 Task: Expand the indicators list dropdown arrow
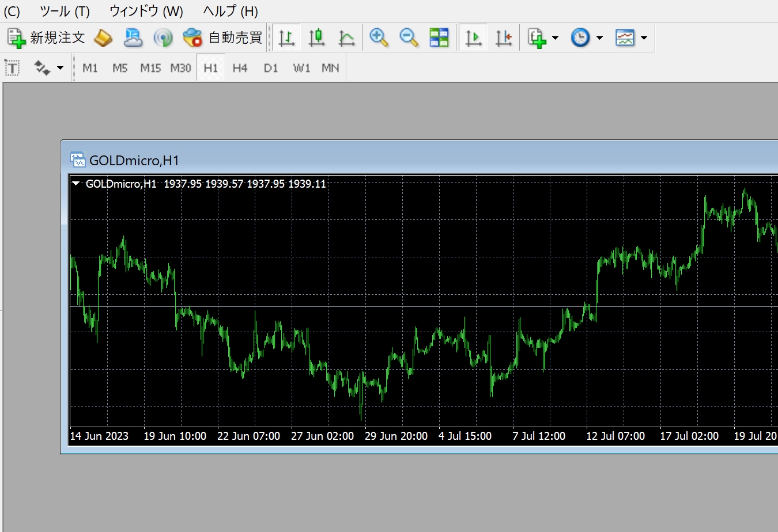pos(555,38)
